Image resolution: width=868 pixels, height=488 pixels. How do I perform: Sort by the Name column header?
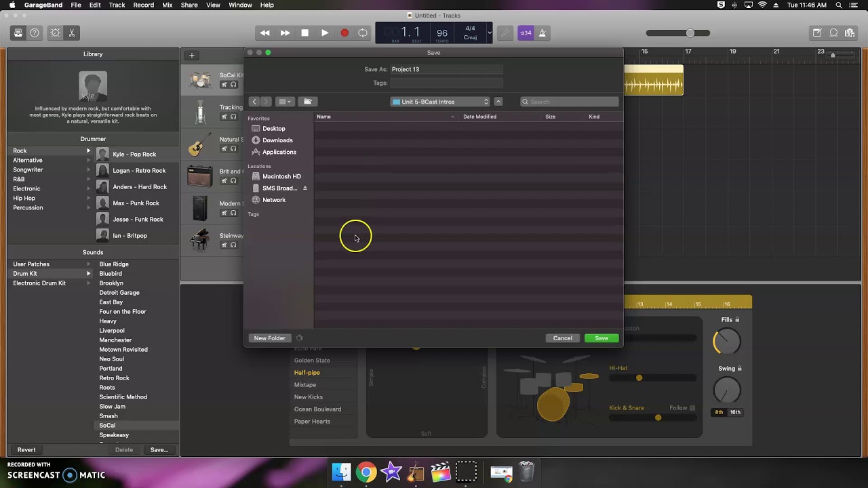click(386, 117)
